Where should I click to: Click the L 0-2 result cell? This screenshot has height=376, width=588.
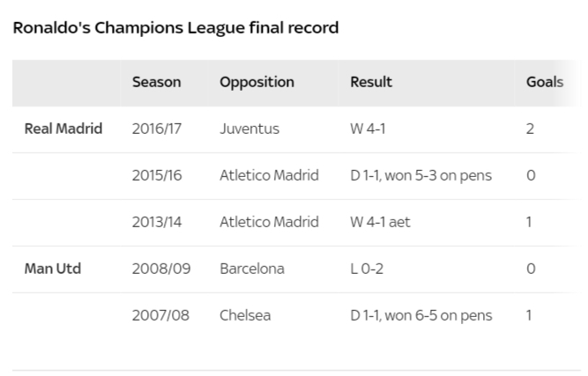coord(367,269)
